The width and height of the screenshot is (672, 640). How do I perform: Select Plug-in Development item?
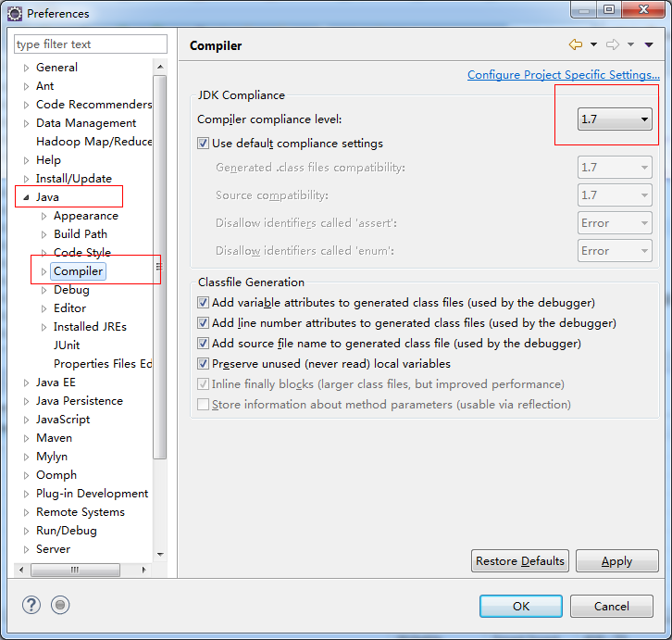93,494
